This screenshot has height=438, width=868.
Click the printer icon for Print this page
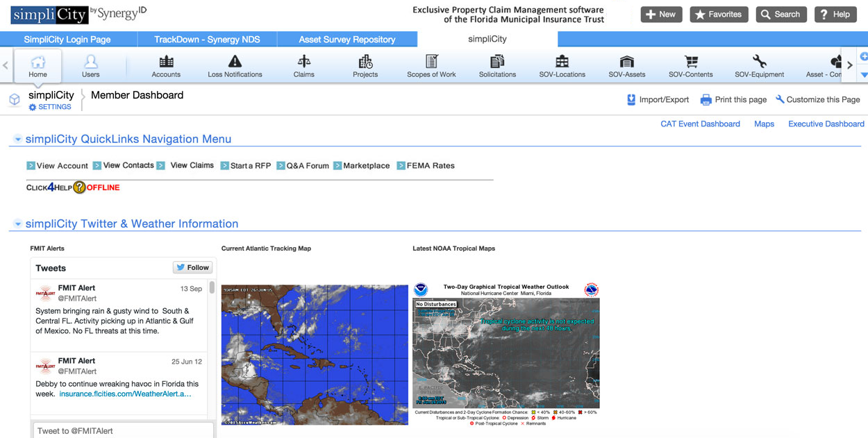706,100
